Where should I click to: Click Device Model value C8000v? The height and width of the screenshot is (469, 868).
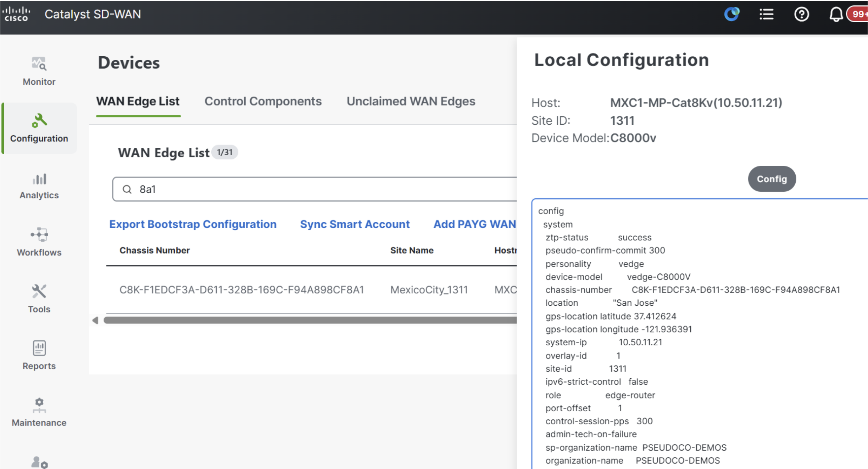[633, 138]
